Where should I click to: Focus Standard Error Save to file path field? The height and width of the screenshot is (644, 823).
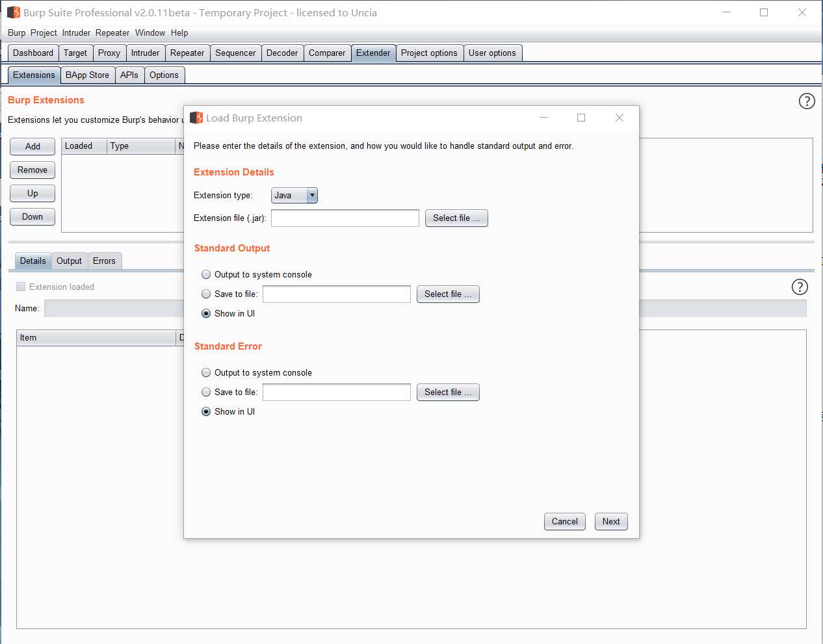(337, 392)
